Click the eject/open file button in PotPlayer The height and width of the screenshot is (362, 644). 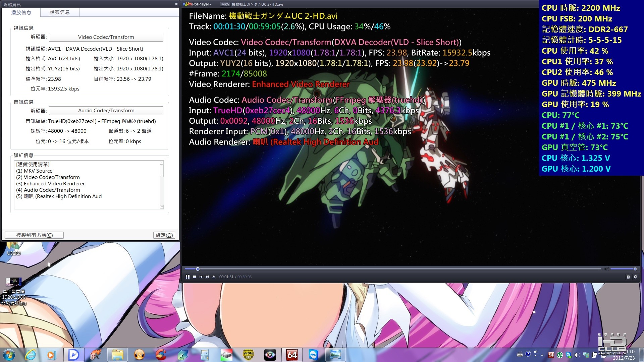(214, 277)
